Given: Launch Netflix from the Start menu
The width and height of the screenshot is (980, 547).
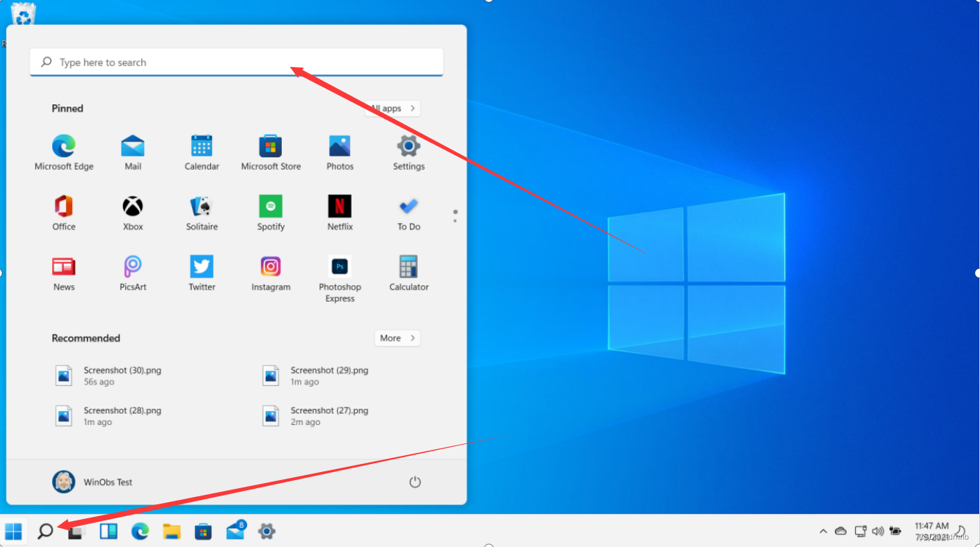Looking at the screenshot, I should pos(340,213).
